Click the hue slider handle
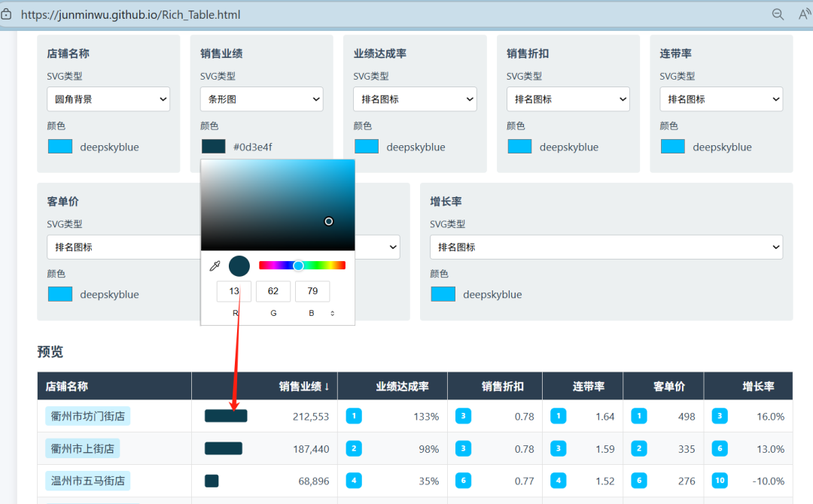This screenshot has height=504, width=813. tap(298, 266)
